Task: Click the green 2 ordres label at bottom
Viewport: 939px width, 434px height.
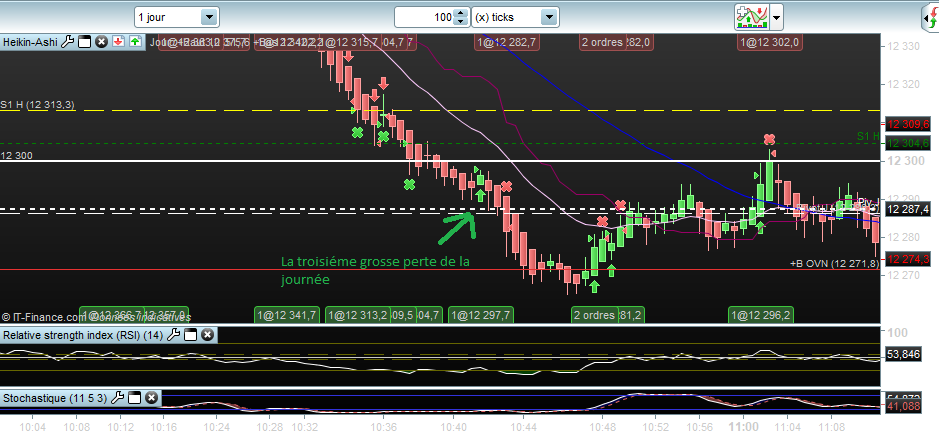Action: coord(594,315)
